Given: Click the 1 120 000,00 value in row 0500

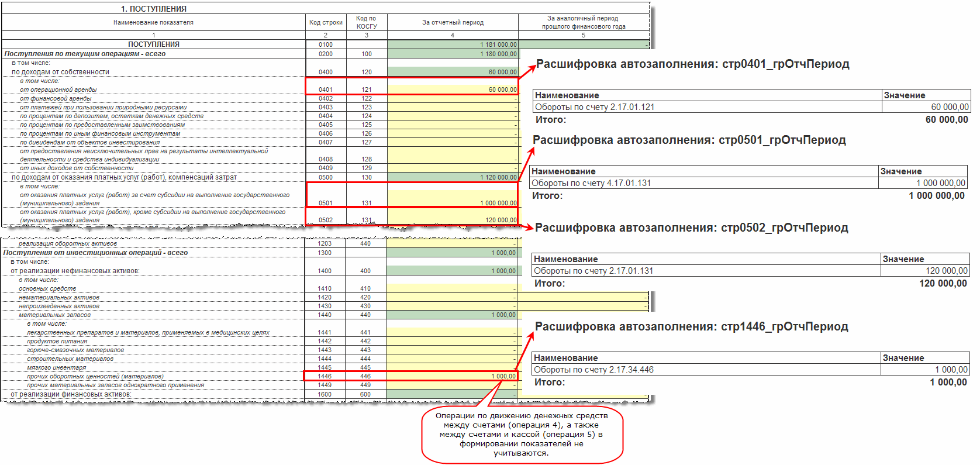Looking at the screenshot, I should point(498,177).
